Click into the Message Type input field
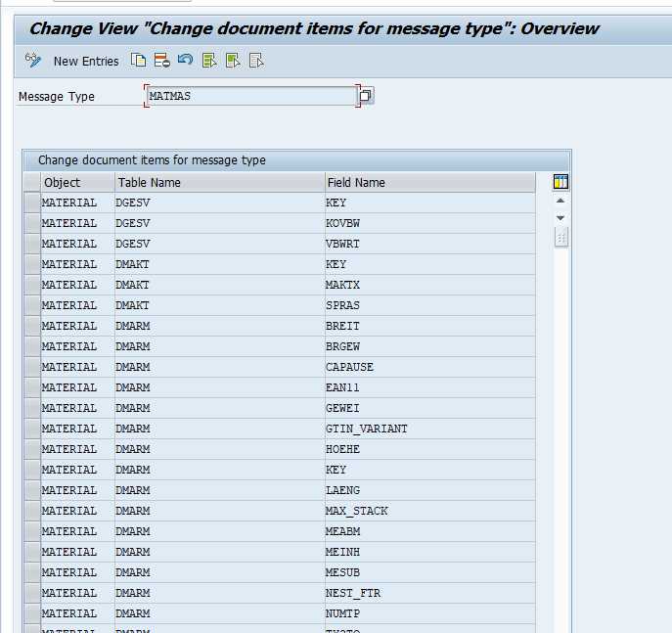The height and width of the screenshot is (633, 672). pos(250,96)
